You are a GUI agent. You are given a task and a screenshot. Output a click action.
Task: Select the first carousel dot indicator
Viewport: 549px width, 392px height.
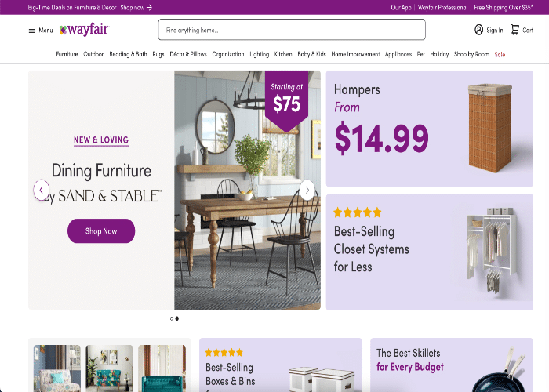pos(172,318)
